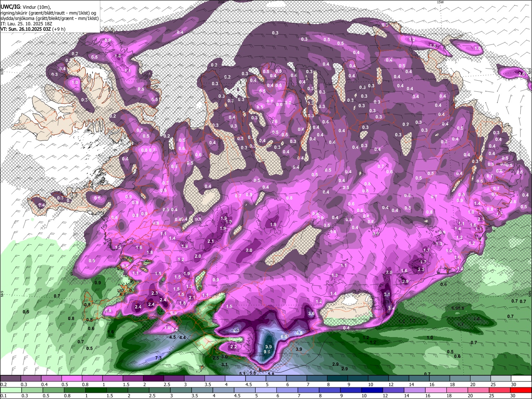Click the '9.8' precipitation value on the map
The image size is (532, 399).
pyautogui.click(x=267, y=352)
